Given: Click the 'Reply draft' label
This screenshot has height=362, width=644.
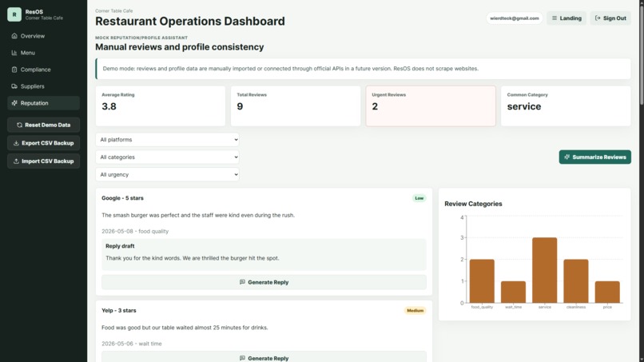Looking at the screenshot, I should (x=120, y=246).
